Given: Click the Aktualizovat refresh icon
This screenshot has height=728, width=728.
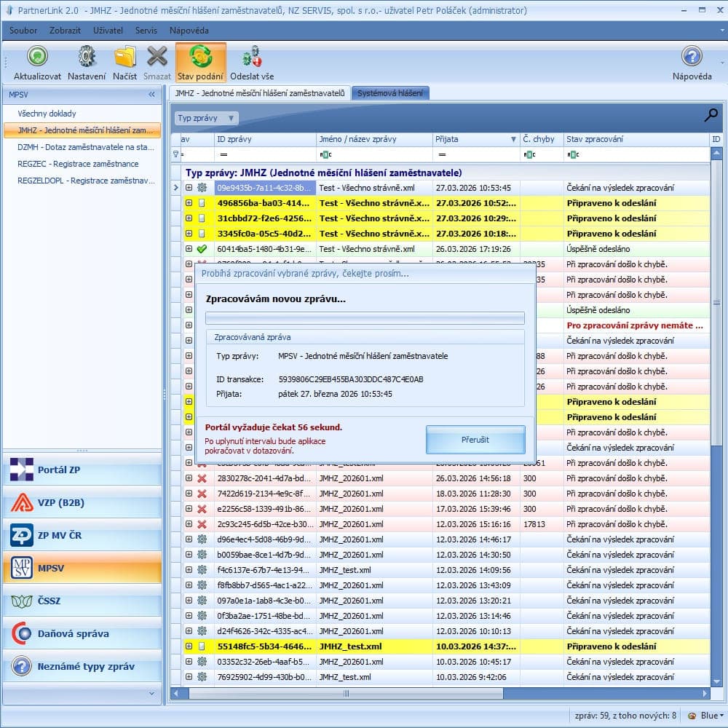Looking at the screenshot, I should pyautogui.click(x=37, y=57).
